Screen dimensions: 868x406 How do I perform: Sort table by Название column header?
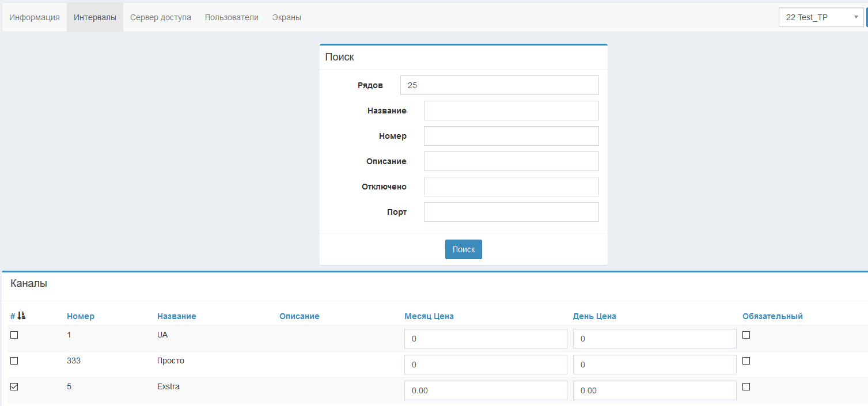(x=176, y=316)
